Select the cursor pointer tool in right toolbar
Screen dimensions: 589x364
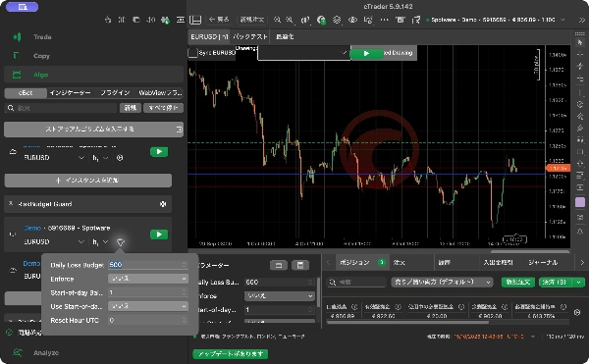coord(580,42)
